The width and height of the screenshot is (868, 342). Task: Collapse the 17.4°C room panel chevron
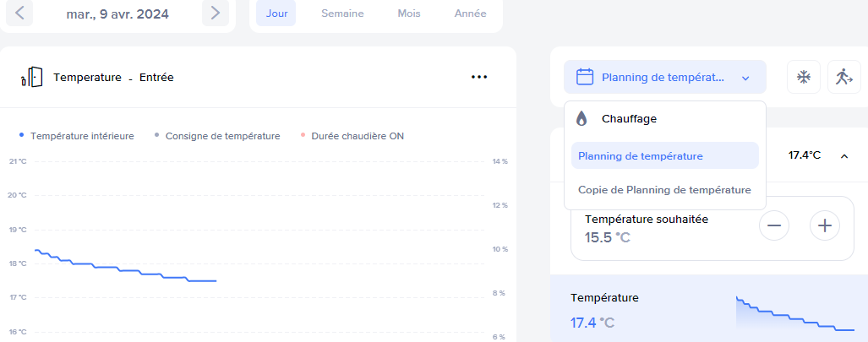pyautogui.click(x=843, y=155)
